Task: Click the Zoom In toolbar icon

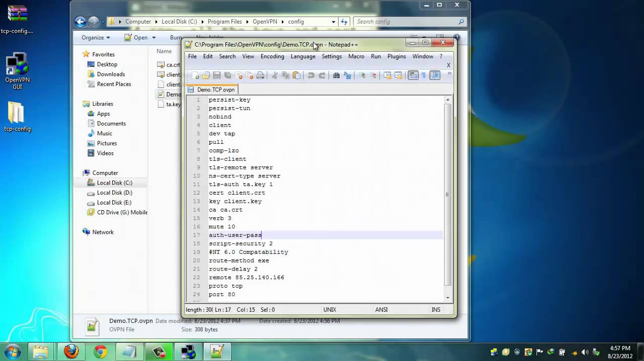Action: [x=362, y=75]
